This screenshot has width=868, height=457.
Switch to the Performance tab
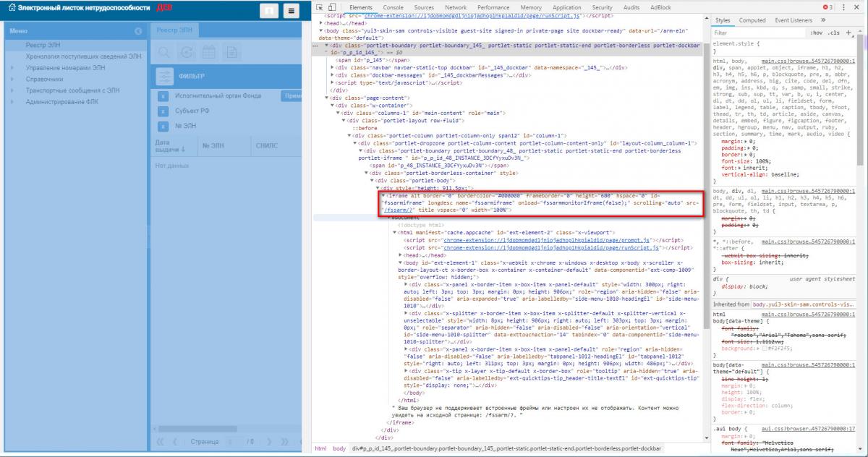pyautogui.click(x=493, y=7)
